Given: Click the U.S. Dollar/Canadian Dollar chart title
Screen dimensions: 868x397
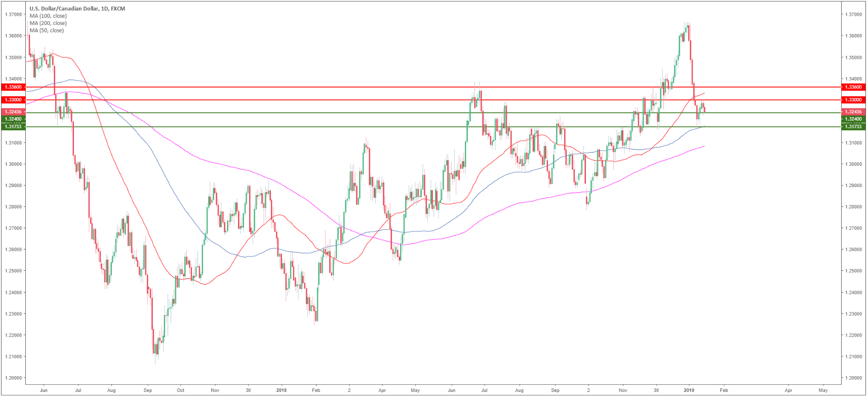Looking at the screenshot, I should [x=77, y=9].
